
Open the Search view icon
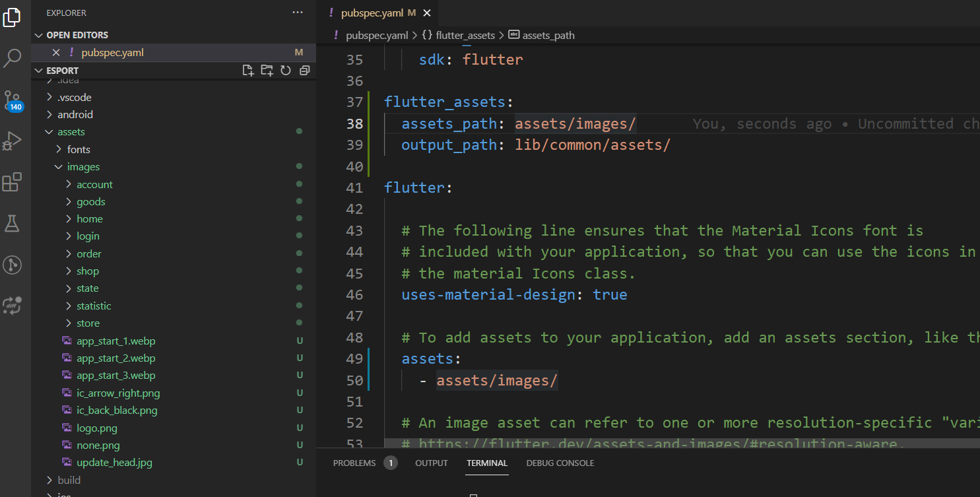pos(12,58)
